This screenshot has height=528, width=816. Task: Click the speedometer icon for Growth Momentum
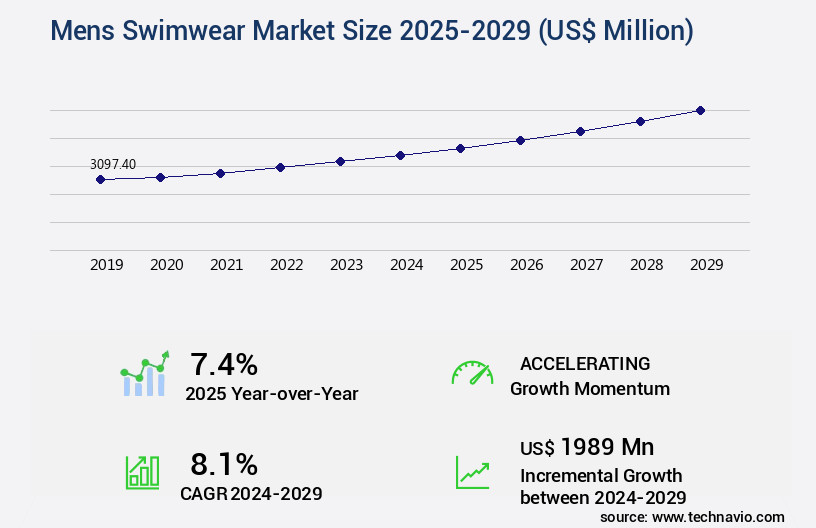pos(472,374)
